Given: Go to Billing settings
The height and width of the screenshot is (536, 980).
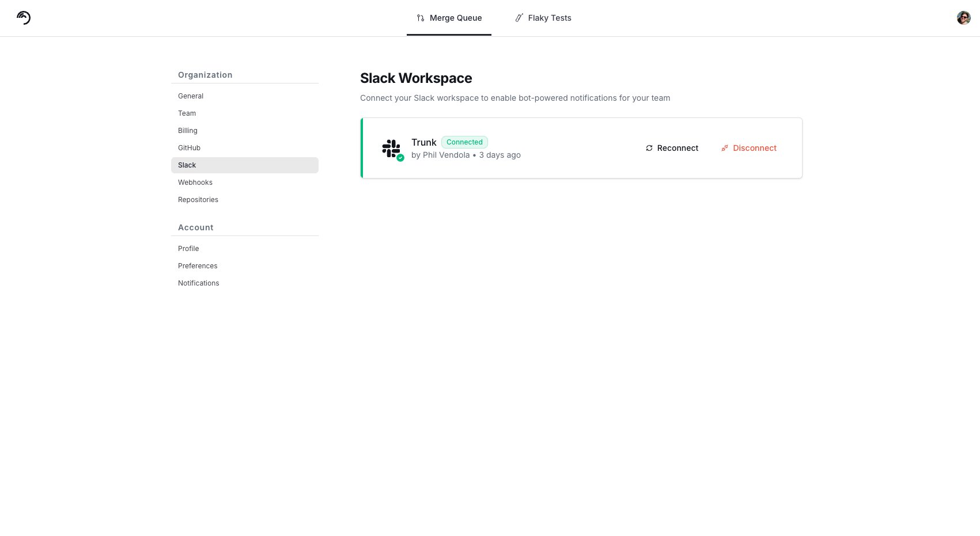Looking at the screenshot, I should [245, 131].
